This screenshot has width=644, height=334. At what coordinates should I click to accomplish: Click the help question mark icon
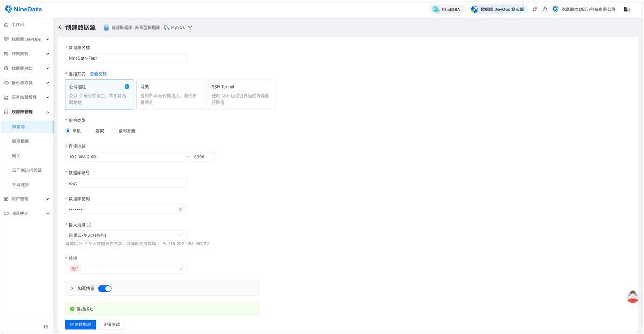pyautogui.click(x=545, y=9)
